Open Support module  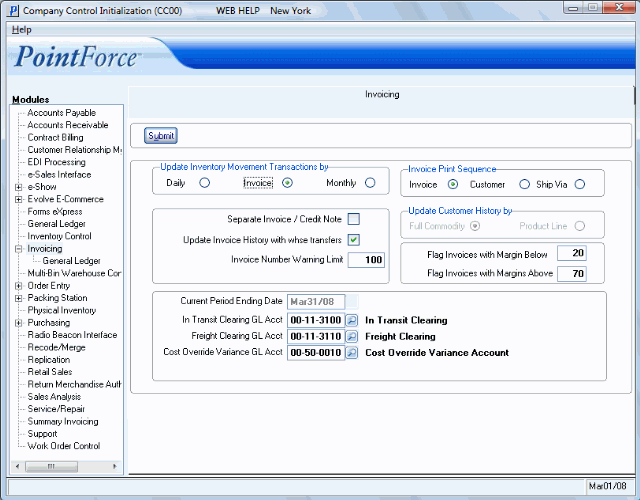(x=42, y=434)
